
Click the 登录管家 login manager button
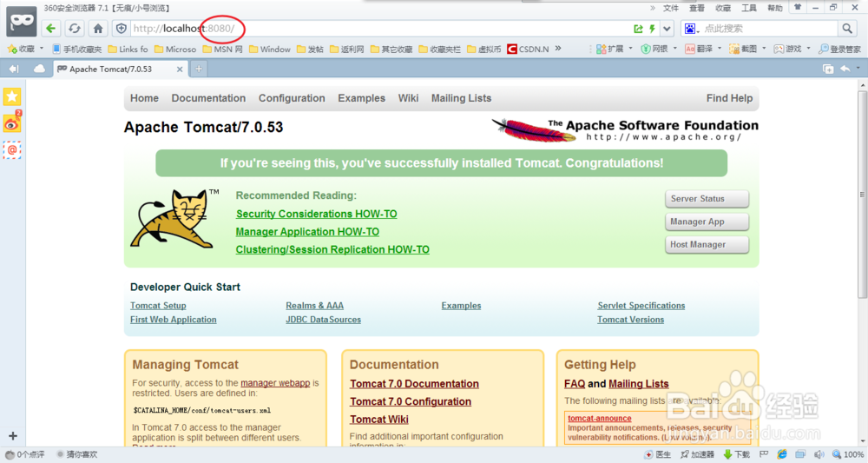point(839,49)
